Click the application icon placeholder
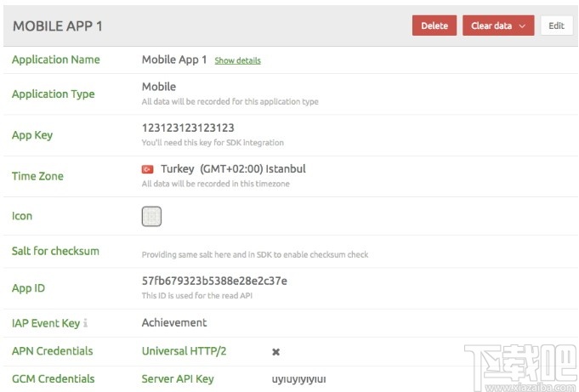579x392 pixels. (151, 217)
